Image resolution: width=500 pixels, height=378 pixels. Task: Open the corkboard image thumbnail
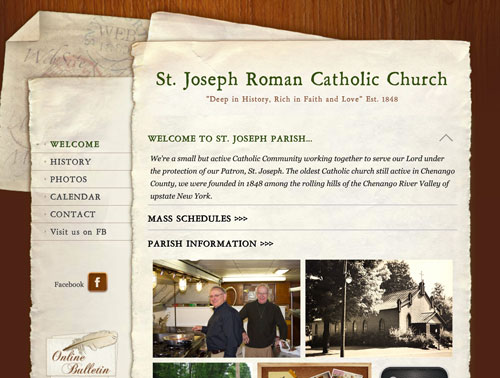click(314, 370)
